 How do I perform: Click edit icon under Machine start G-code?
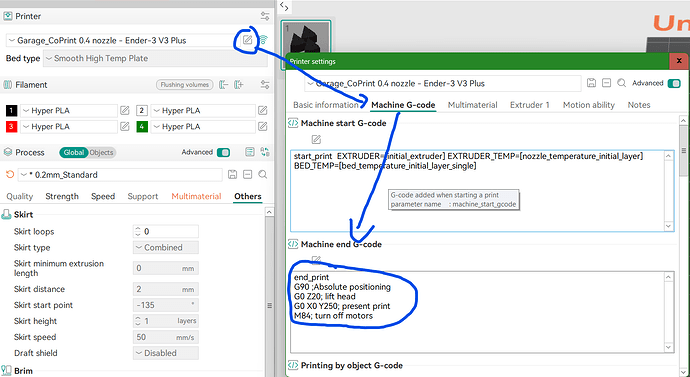click(316, 139)
